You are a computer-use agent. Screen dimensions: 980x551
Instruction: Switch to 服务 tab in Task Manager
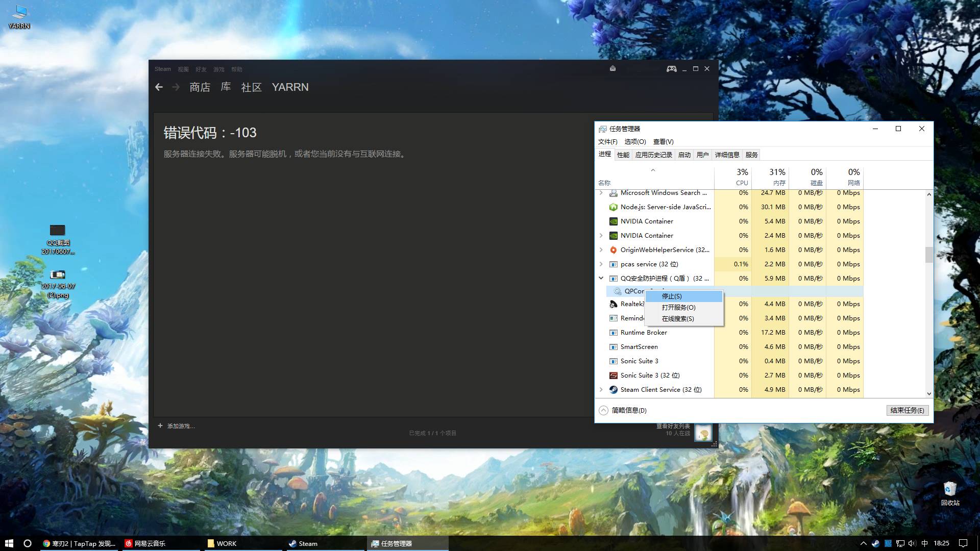pyautogui.click(x=751, y=155)
